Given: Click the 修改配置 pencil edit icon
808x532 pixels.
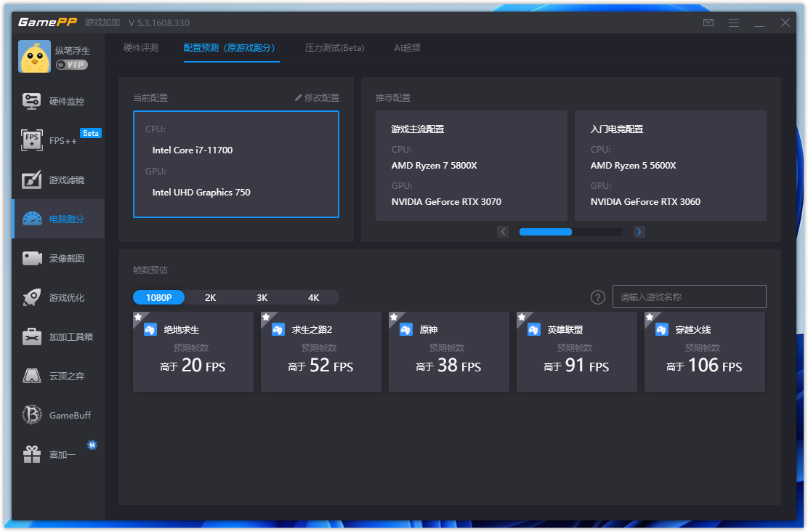Looking at the screenshot, I should [x=299, y=97].
